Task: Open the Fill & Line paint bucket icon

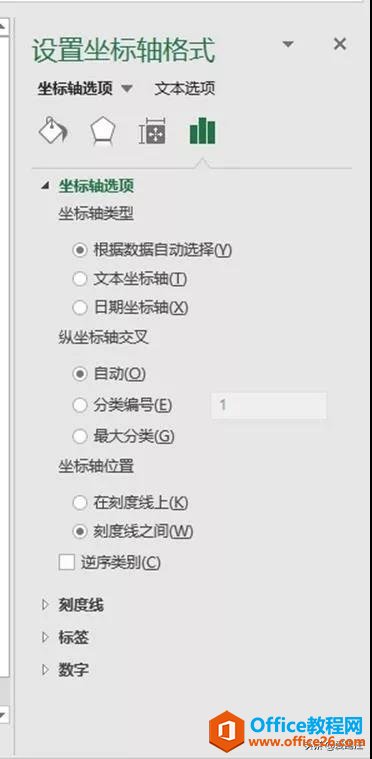Action: pos(53,131)
